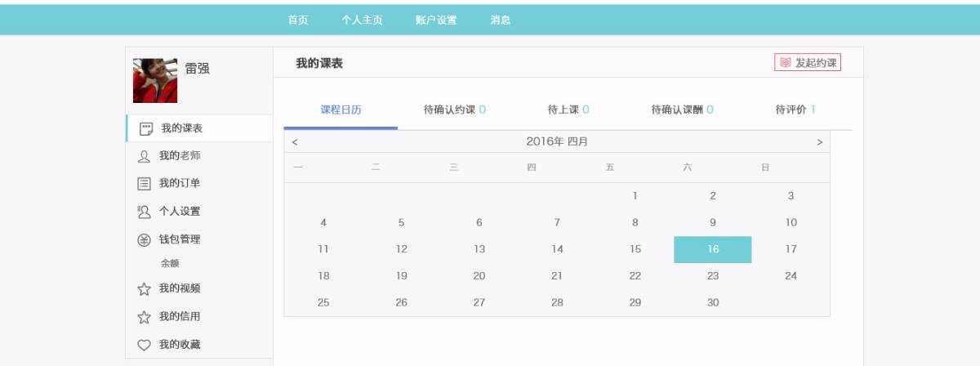Click the user settings icon beside 个人设置
Screen dimensions: 980x366
coord(144,212)
